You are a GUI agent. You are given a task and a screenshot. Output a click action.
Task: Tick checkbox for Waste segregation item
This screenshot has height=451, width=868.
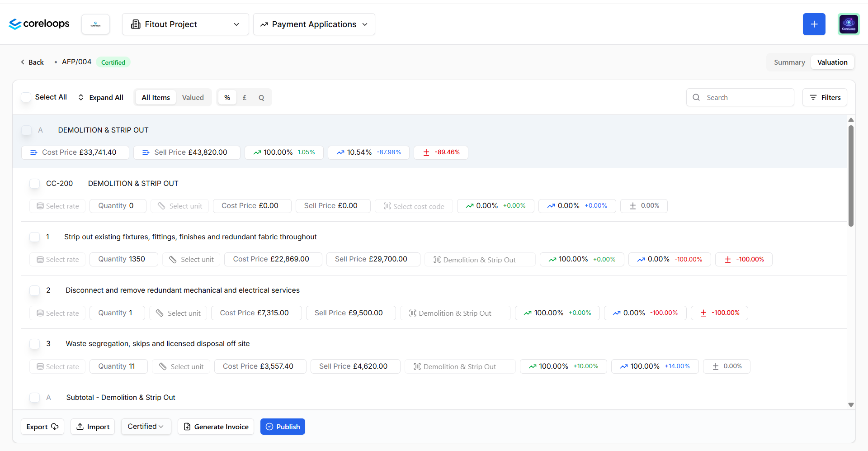34,343
